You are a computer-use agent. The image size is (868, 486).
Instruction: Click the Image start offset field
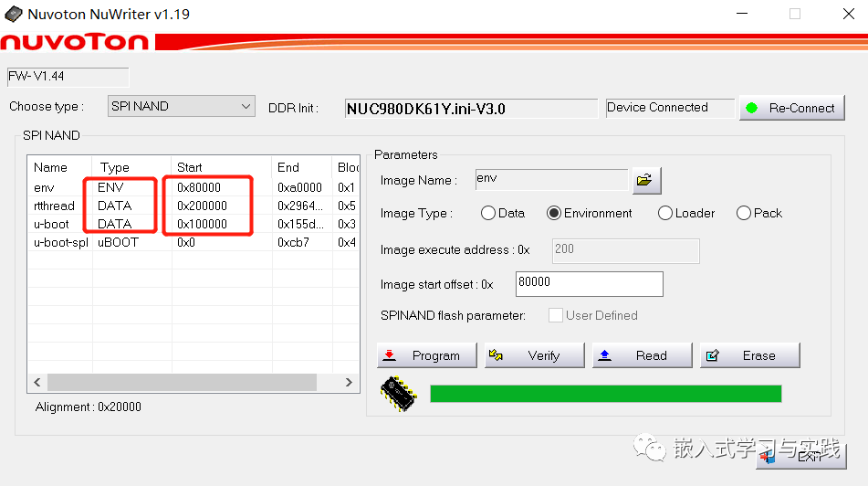tap(589, 284)
